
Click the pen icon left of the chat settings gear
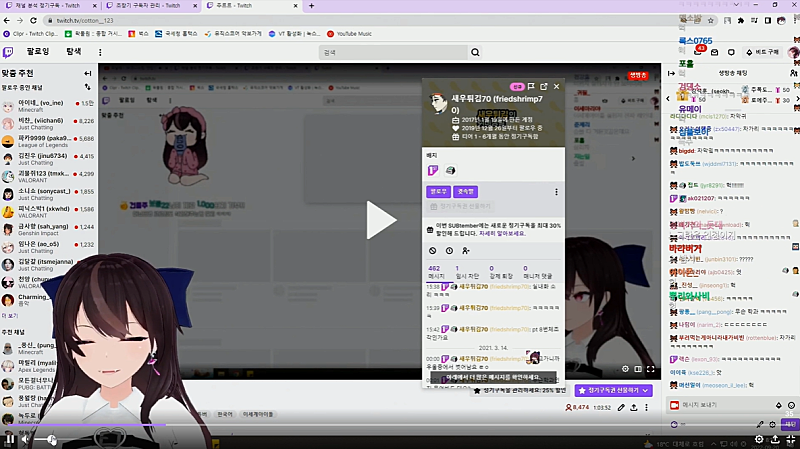click(x=760, y=425)
